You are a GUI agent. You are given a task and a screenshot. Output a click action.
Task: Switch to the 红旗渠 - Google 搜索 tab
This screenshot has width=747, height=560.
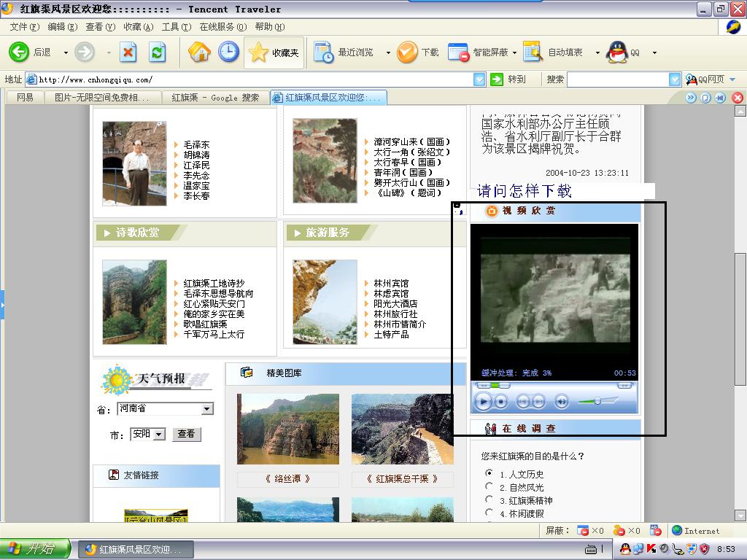tap(215, 98)
